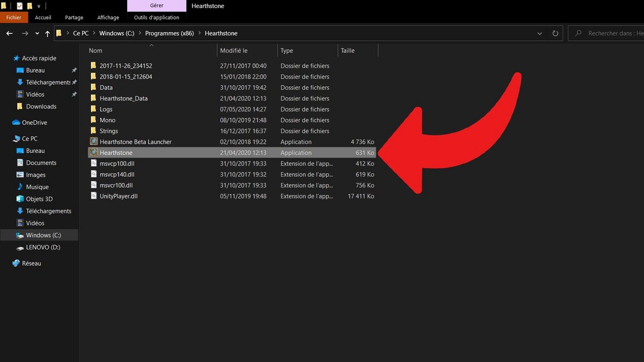
Task: Open OneDrive in the sidebar
Action: click(34, 123)
